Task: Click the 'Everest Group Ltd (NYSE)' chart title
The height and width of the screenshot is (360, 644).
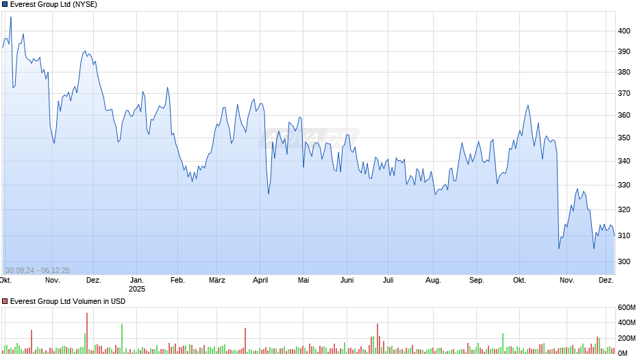Action: (54, 5)
